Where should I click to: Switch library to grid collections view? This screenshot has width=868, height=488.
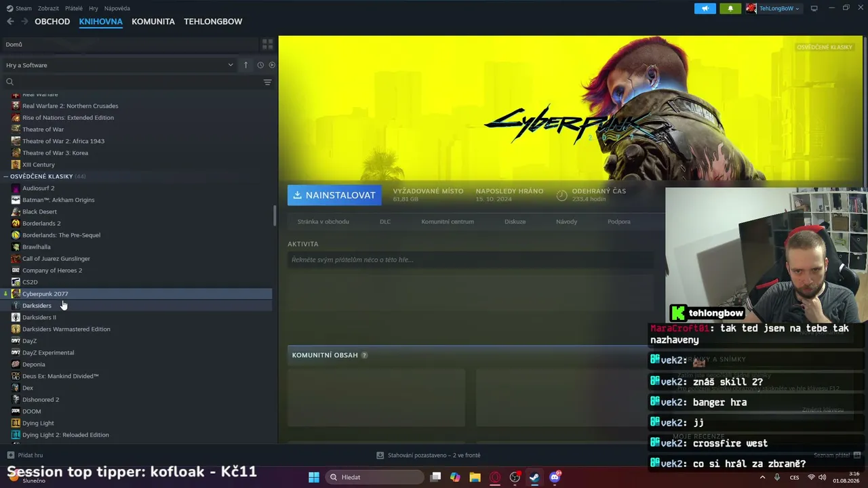point(268,45)
